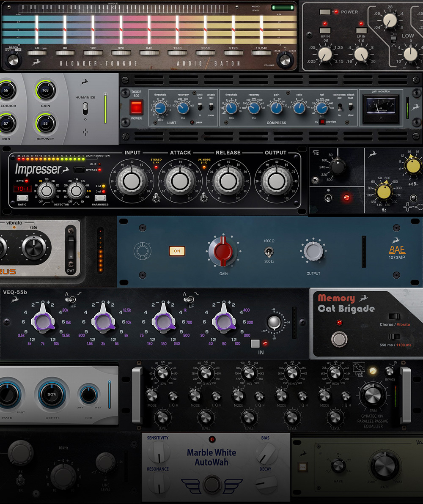Click the Impresser ATTACK knob
Viewport: 423px width, 504px height.
pyautogui.click(x=180, y=181)
